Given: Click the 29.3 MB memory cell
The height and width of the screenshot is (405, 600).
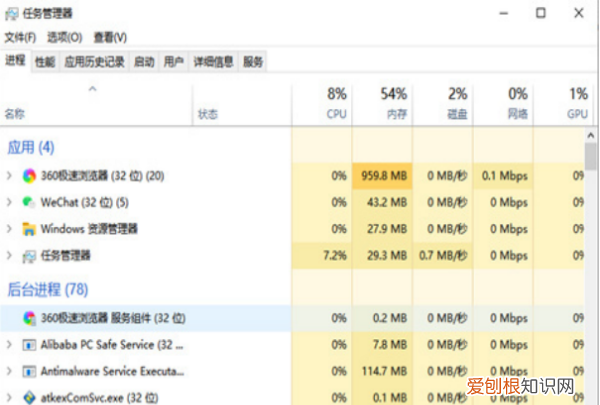Looking at the screenshot, I should point(382,255).
